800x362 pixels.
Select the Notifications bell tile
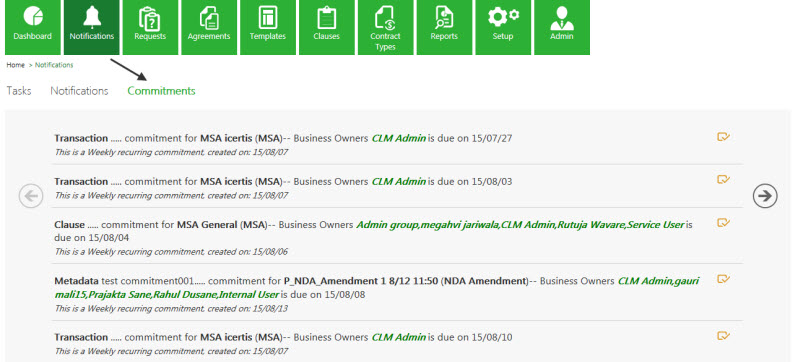[x=91, y=27]
